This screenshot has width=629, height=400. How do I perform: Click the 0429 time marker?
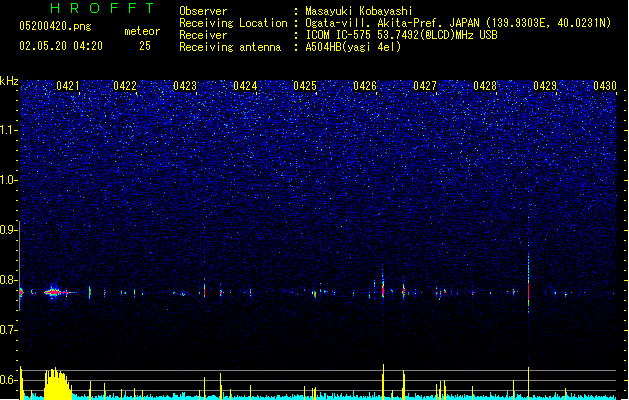[545, 86]
